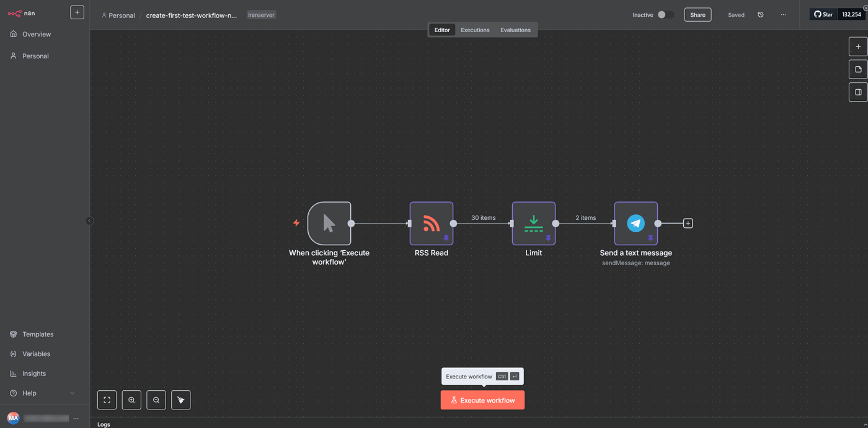Expand the Logs panel
The width and height of the screenshot is (868, 428).
(864, 424)
